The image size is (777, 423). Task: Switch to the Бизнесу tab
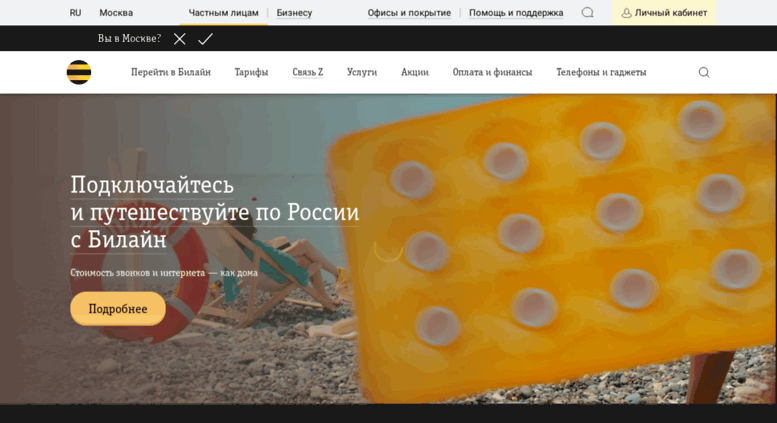point(294,13)
